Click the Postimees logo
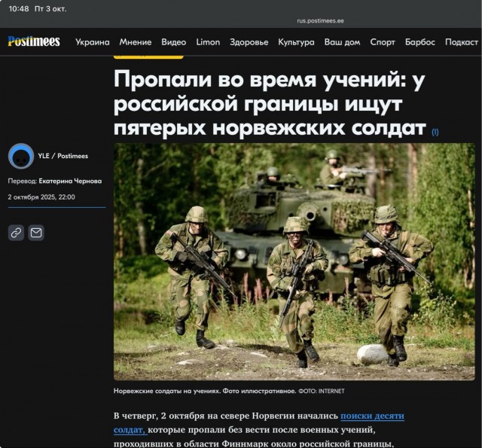This screenshot has width=482, height=448. coord(34,41)
